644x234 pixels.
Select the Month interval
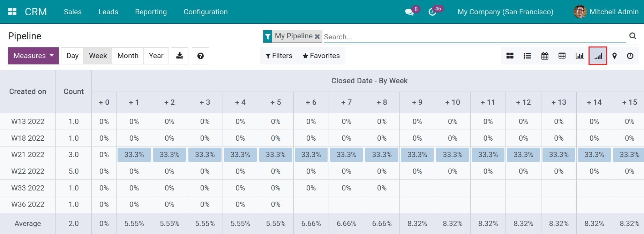coord(128,56)
